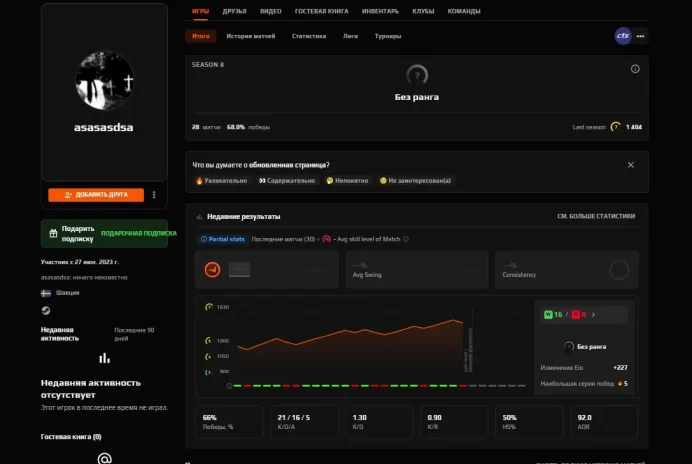Viewport: 692px width, 464px height.
Task: Click the Last season 1404 Elo value
Action: pyautogui.click(x=634, y=127)
